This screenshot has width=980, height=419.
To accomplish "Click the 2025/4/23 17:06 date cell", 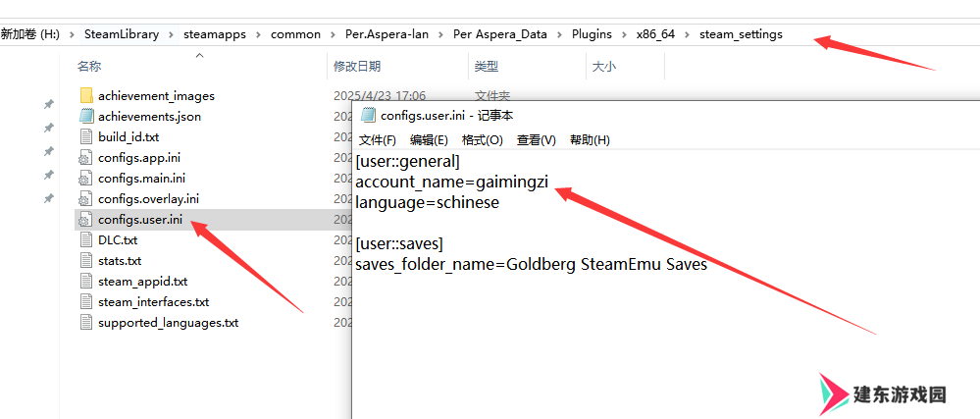I will [380, 96].
